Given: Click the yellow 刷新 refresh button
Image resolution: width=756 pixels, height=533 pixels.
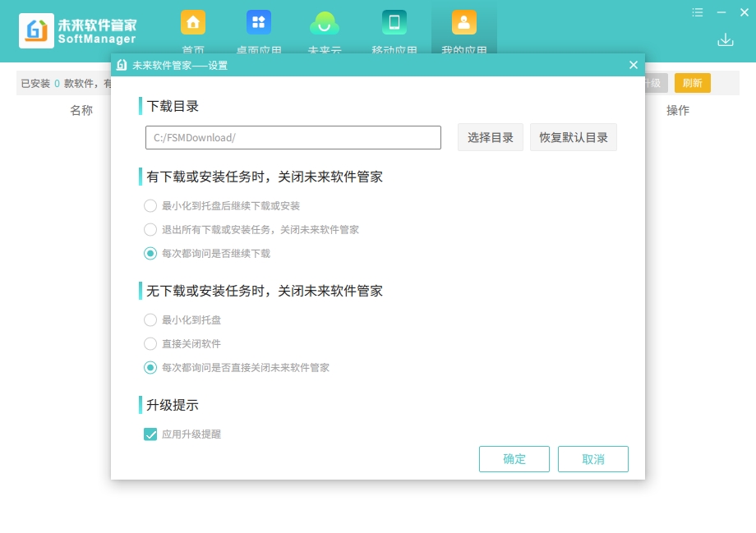Looking at the screenshot, I should pyautogui.click(x=692, y=83).
